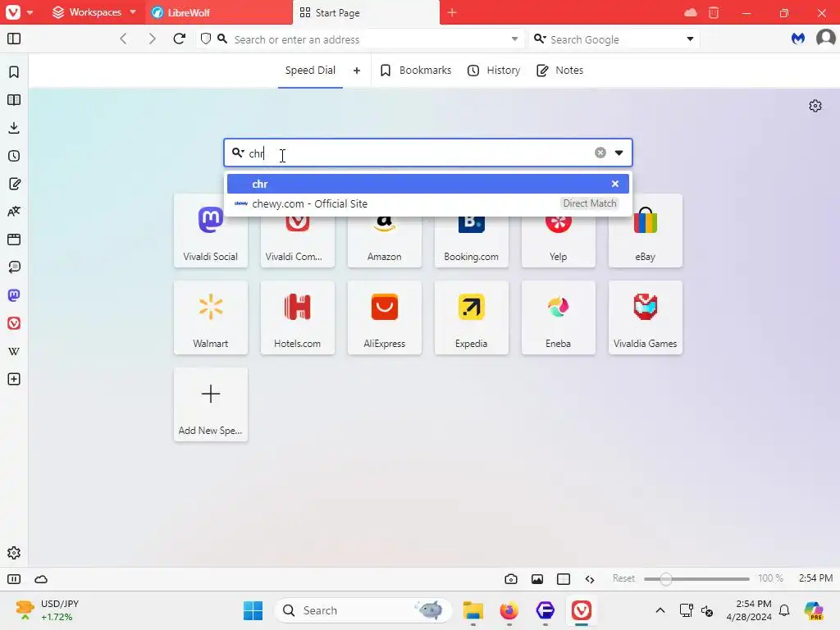Screen dimensions: 840x630
Task: Add a new Speed Dial group
Action: click(357, 71)
